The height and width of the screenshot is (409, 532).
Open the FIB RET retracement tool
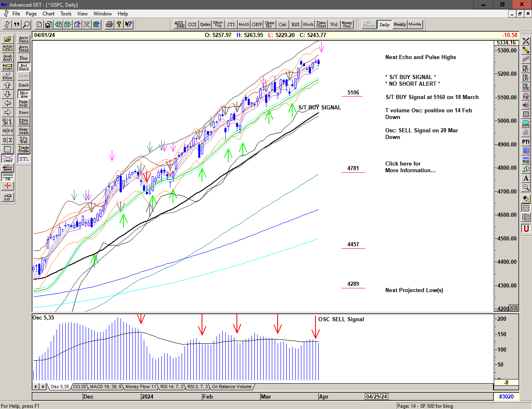pyautogui.click(x=526, y=68)
